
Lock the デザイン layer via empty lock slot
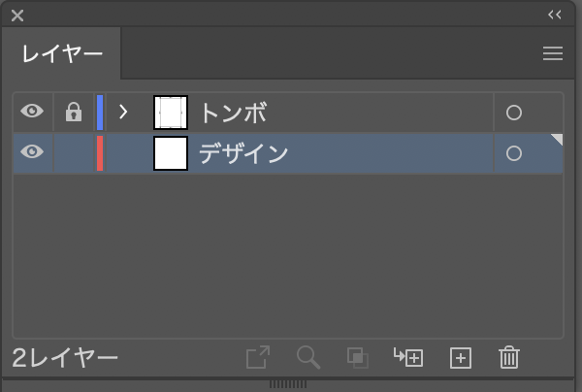point(74,153)
